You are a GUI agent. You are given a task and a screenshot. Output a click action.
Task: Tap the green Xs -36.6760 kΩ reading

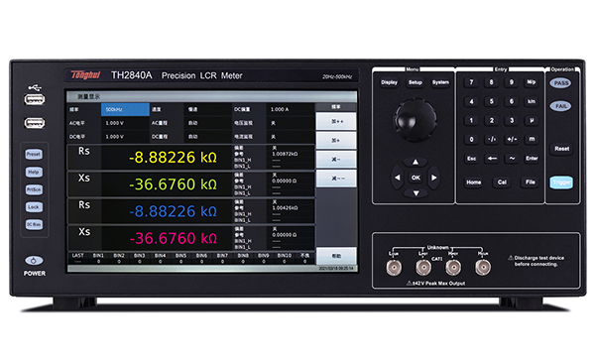tap(173, 184)
